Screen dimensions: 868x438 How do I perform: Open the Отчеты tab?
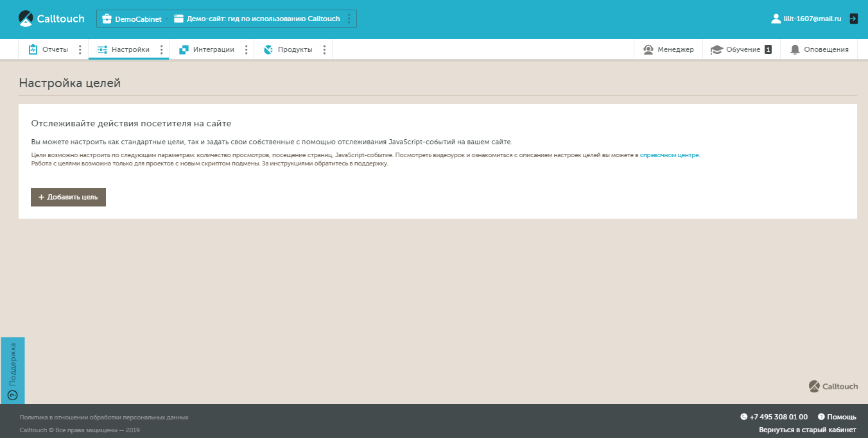(55, 49)
